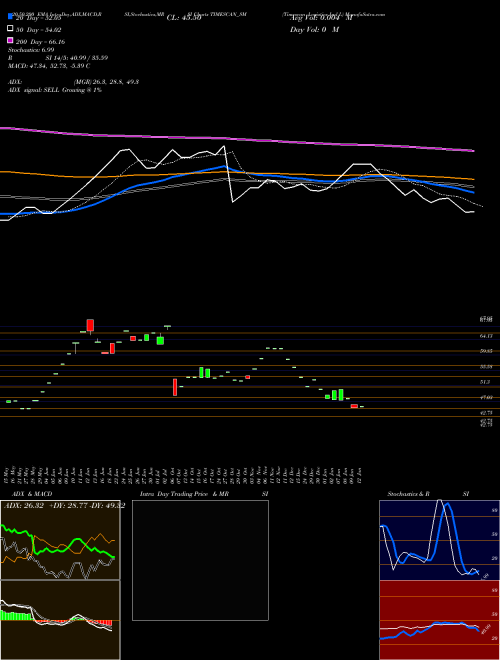Open the blue Stochastics mini chart
The width and height of the screenshot is (500, 660).
439,540
